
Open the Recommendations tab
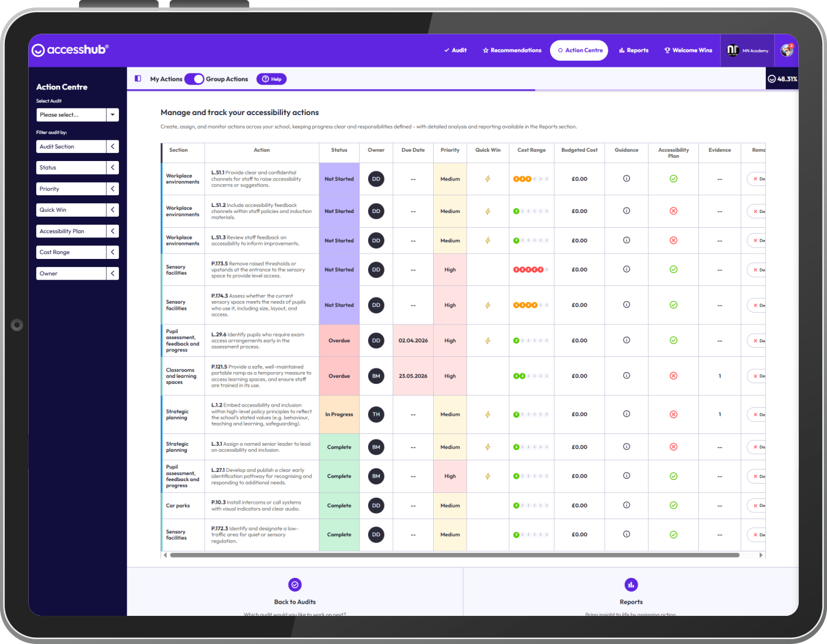(x=512, y=50)
